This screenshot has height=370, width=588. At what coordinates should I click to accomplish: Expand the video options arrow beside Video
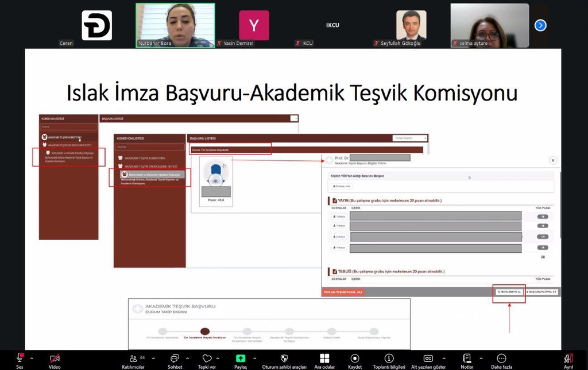(x=67, y=358)
